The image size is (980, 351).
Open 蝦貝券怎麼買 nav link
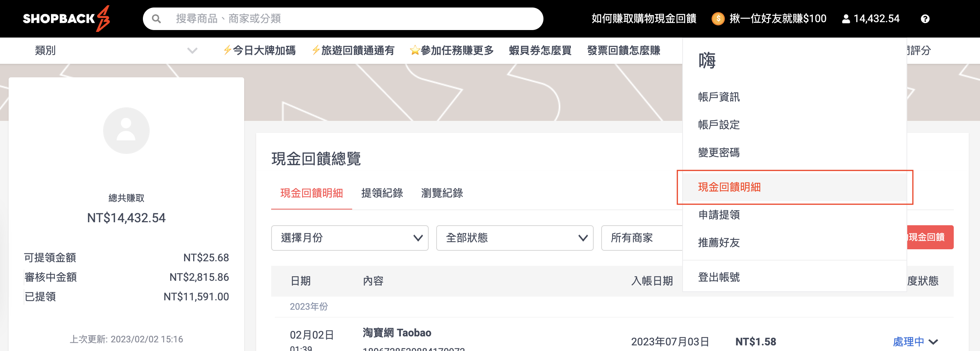tap(540, 50)
